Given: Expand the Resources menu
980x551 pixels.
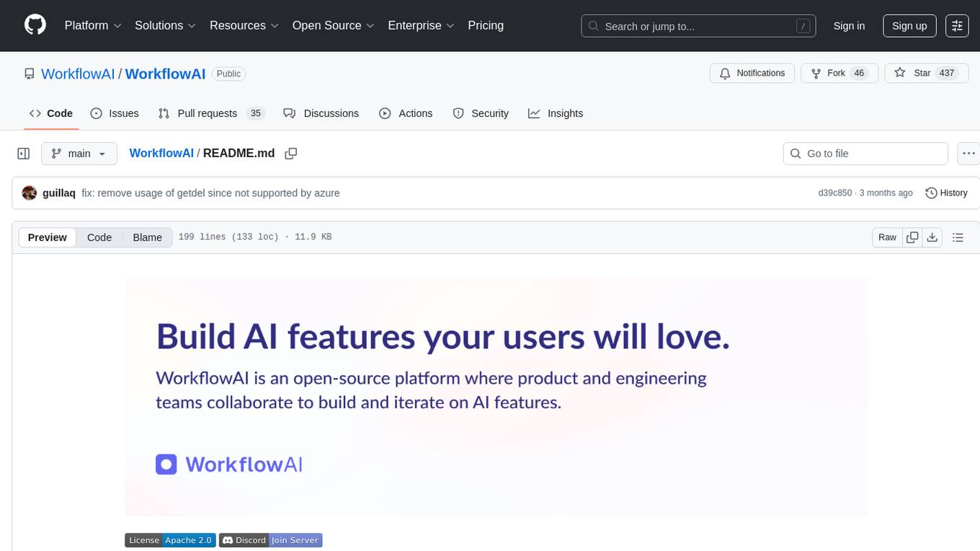Looking at the screenshot, I should point(244,25).
